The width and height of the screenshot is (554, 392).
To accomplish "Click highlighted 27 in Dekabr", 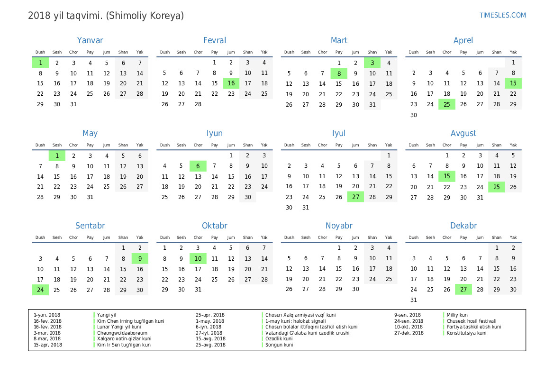I will (x=463, y=290).
